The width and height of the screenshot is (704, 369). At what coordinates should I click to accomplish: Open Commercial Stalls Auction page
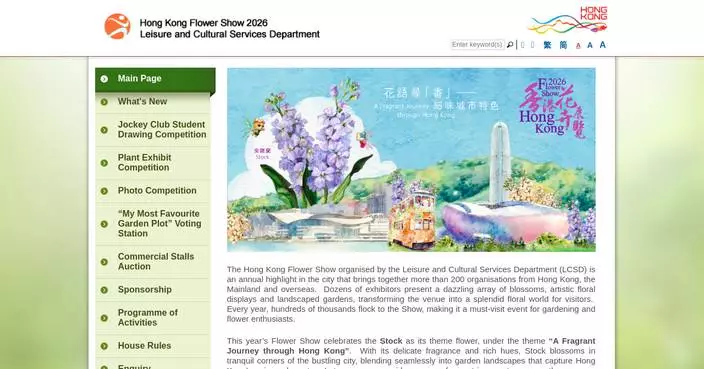153,262
